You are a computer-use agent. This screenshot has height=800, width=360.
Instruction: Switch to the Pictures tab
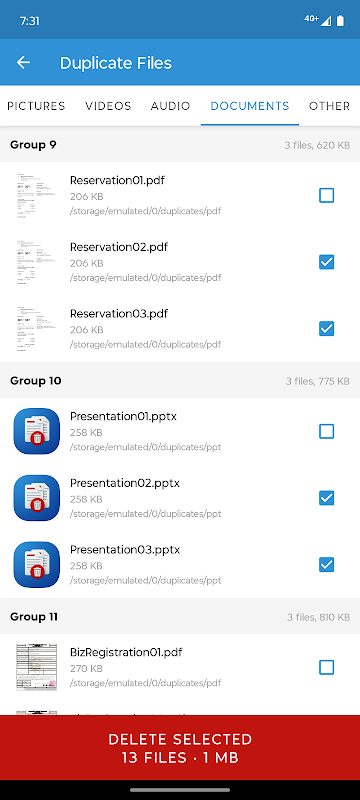click(36, 106)
